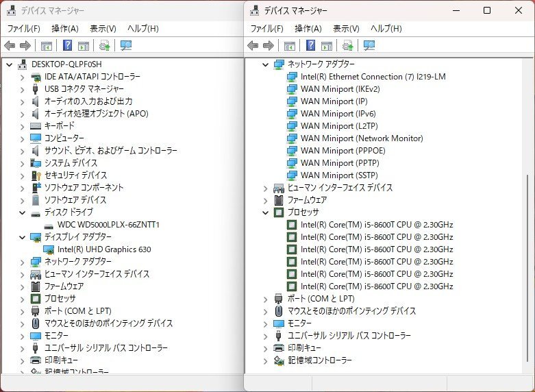Click Intel Ethernet Connection I219-LM adapter icon

tap(292, 77)
